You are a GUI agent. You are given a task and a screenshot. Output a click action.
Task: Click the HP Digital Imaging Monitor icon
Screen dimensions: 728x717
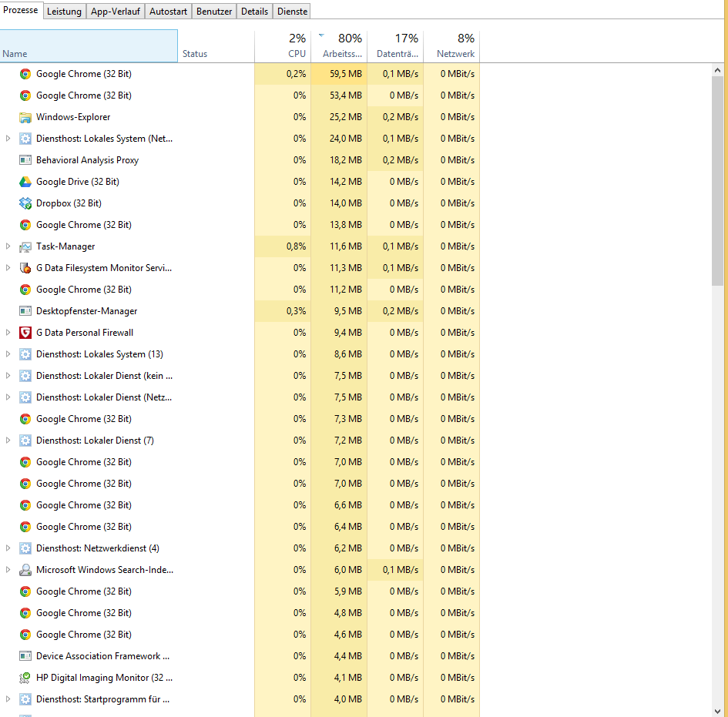(25, 678)
